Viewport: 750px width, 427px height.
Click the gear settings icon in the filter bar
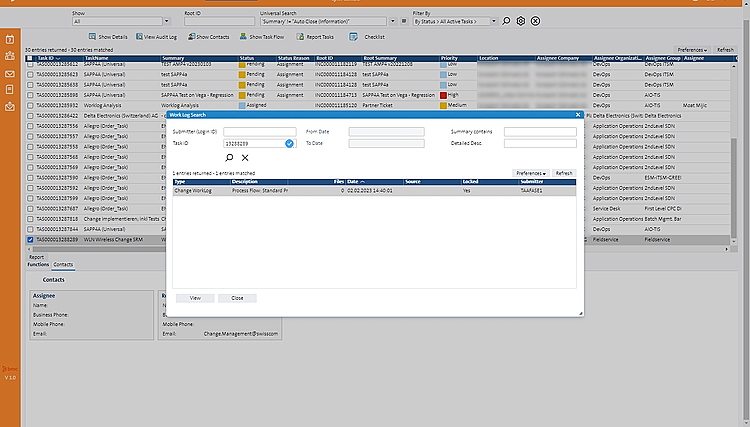click(520, 20)
